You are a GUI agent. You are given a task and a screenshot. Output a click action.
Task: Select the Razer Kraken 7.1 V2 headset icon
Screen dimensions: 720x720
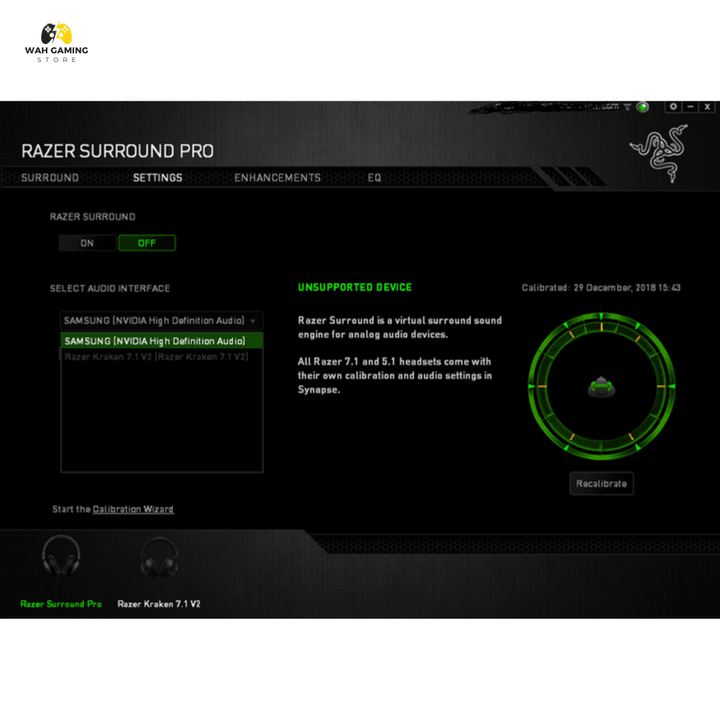[159, 557]
